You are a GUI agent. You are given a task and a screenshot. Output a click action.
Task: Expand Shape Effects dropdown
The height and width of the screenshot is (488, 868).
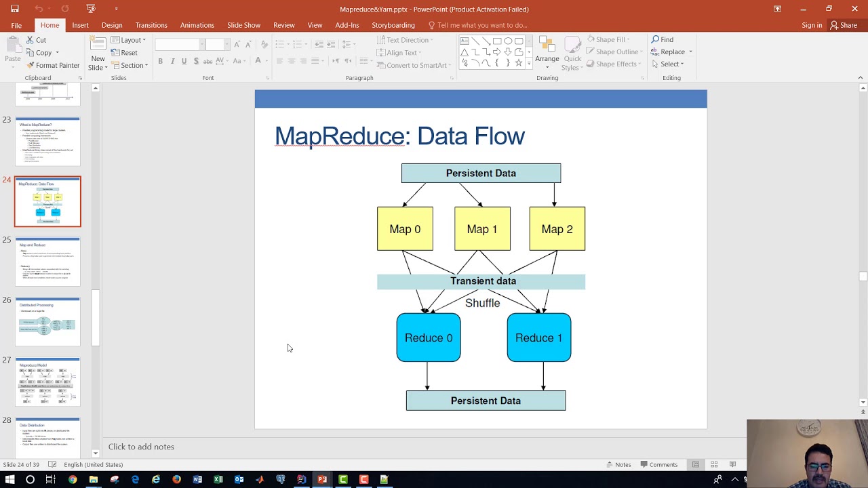click(x=612, y=64)
